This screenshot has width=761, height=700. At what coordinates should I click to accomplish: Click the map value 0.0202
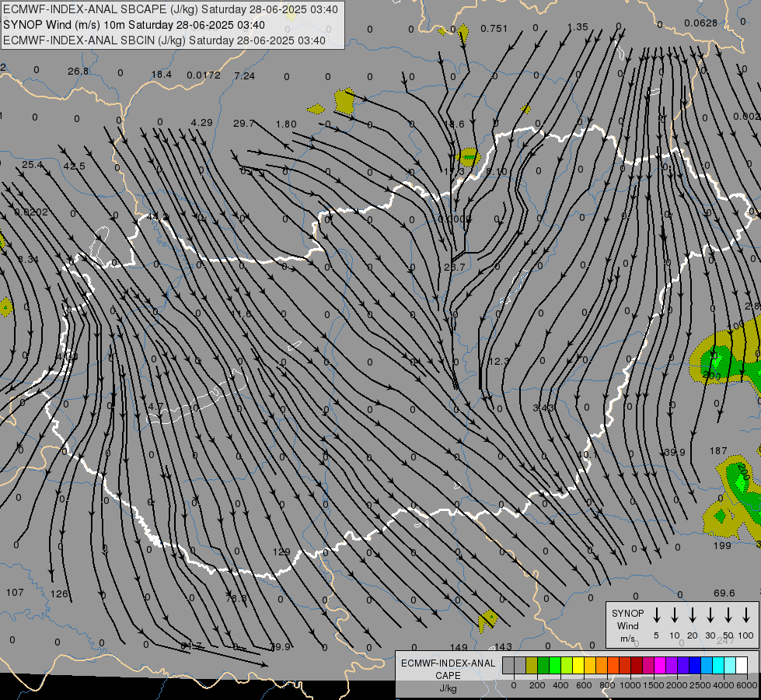tap(31, 212)
